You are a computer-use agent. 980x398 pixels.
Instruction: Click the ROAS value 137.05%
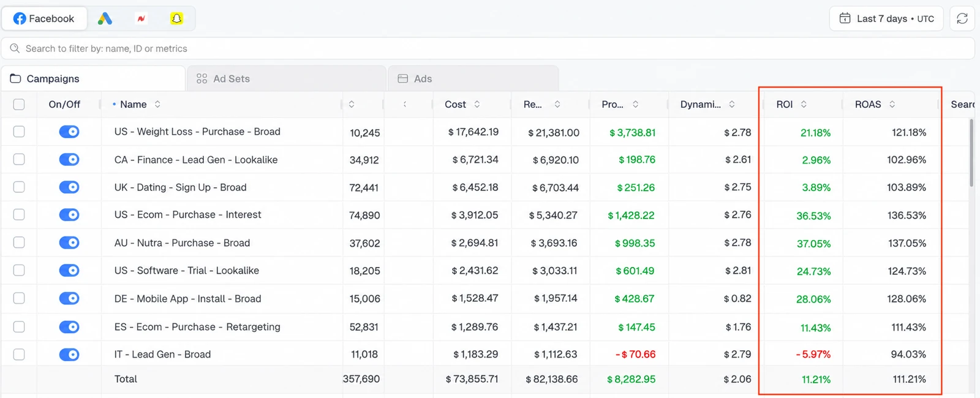point(907,243)
